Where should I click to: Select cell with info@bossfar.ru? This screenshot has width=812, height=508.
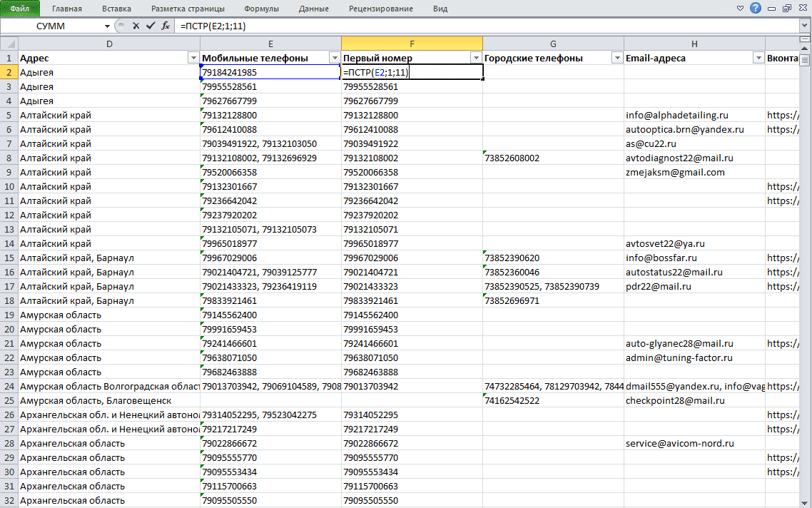(x=694, y=258)
